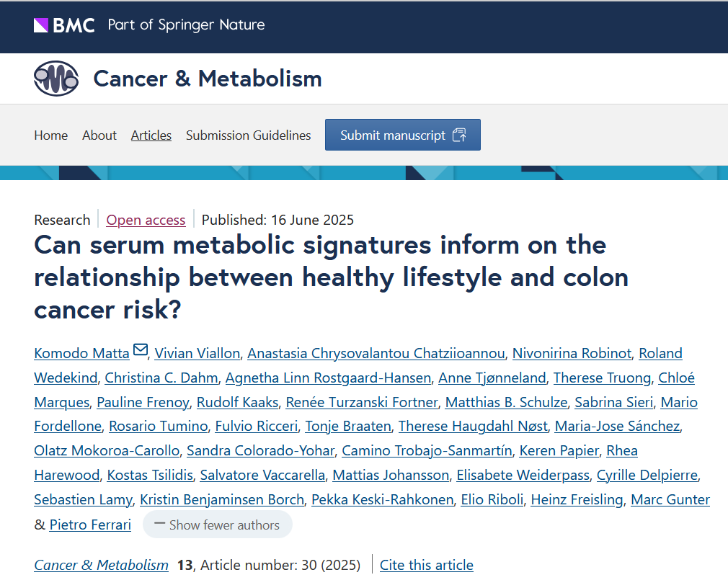Collapse list with Show fewer authors
Image resolution: width=728 pixels, height=580 pixels.
point(218,525)
